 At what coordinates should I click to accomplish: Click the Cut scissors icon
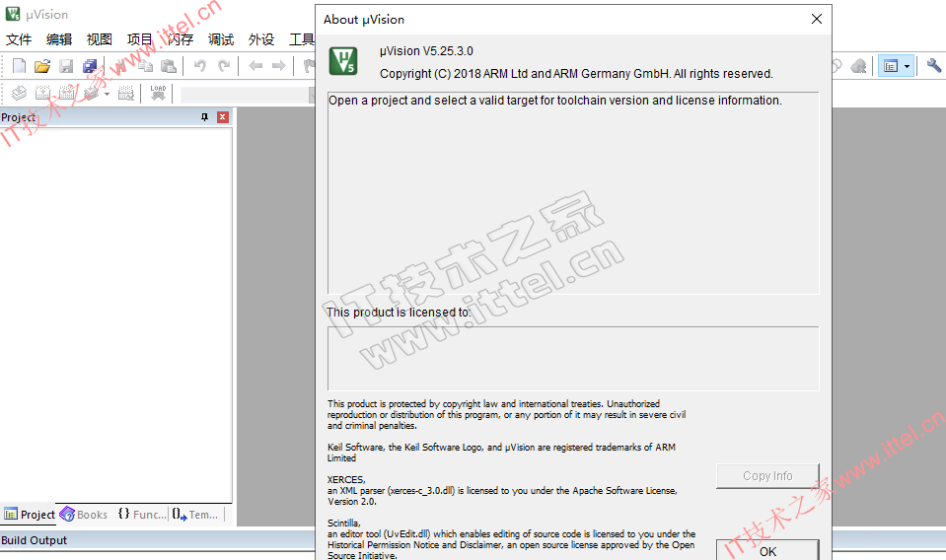pos(121,66)
